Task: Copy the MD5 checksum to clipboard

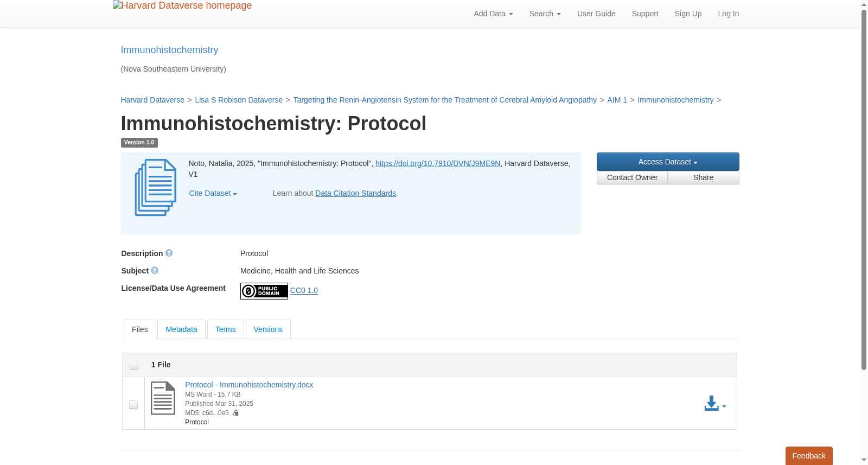Action: click(235, 413)
